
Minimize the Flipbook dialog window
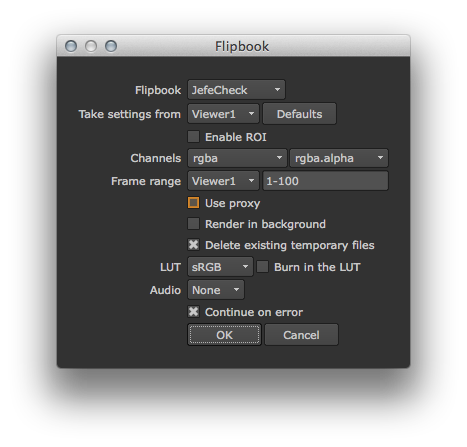[91, 46]
